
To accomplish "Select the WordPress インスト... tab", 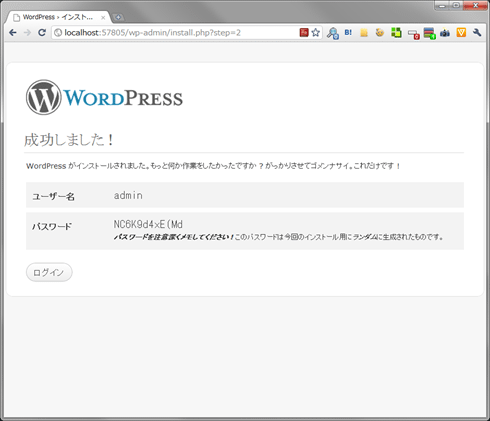I will click(x=58, y=17).
